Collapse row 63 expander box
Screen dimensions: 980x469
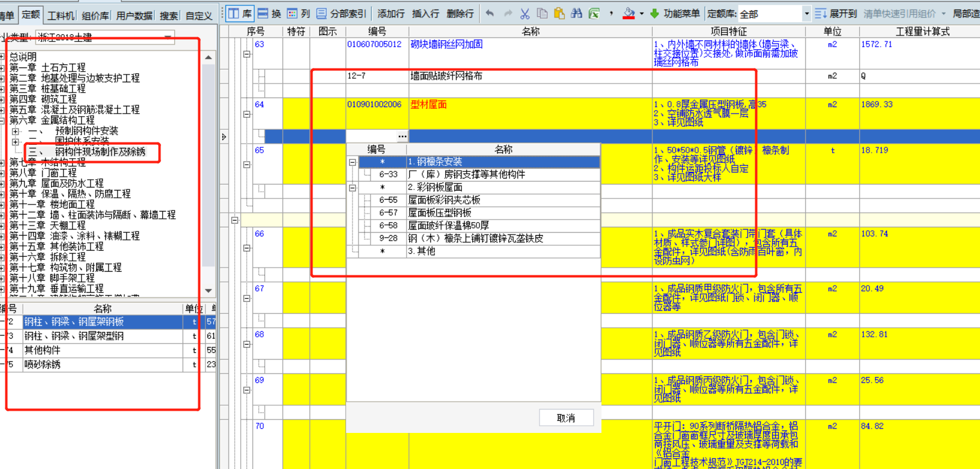pos(246,54)
